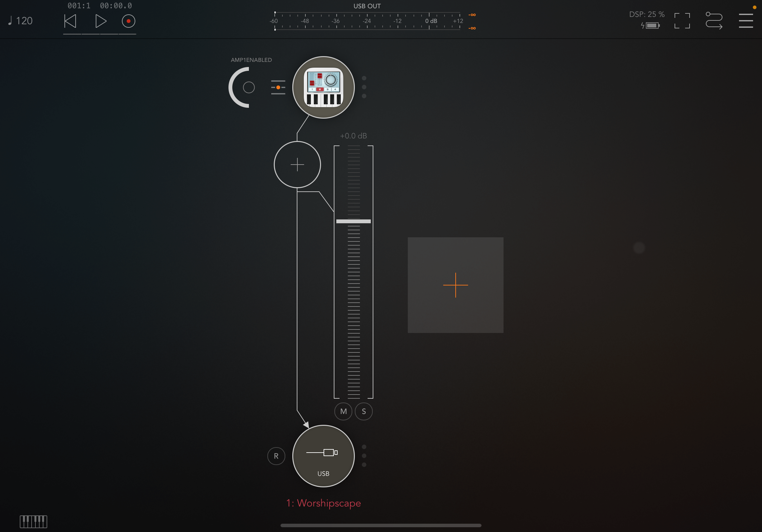This screenshot has width=762, height=532.
Task: Open the USB output node's three-dot options
Action: (364, 456)
